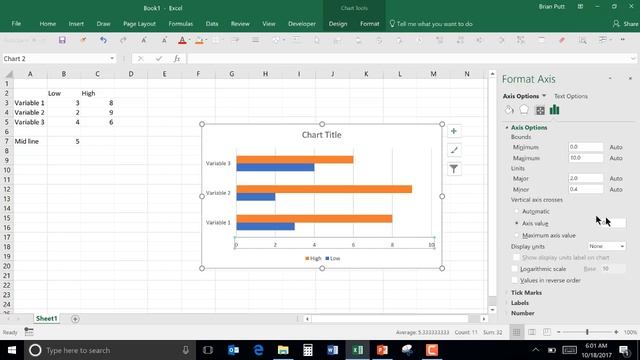640x360 pixels.
Task: Click the macro record icon in status bar
Action: pos(29,332)
